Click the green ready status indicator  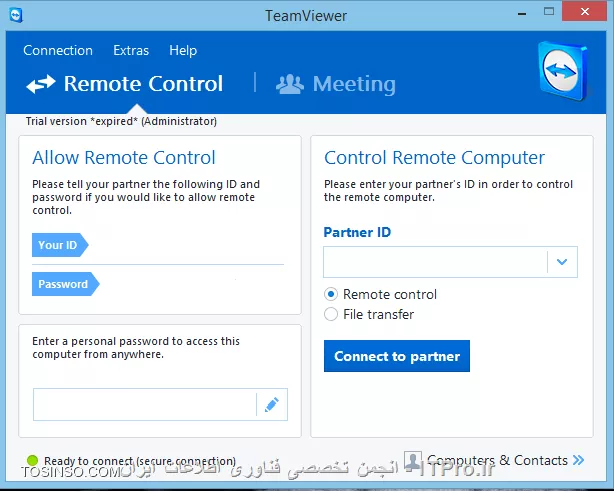click(x=33, y=460)
